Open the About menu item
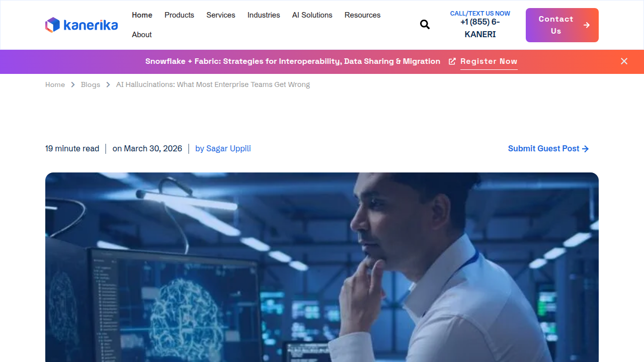 tap(142, 35)
